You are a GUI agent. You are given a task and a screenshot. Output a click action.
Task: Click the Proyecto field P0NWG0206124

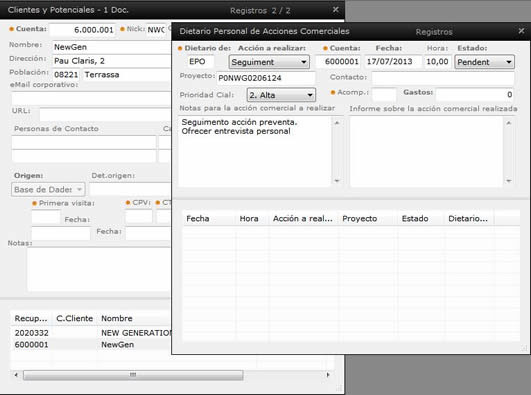(266, 78)
